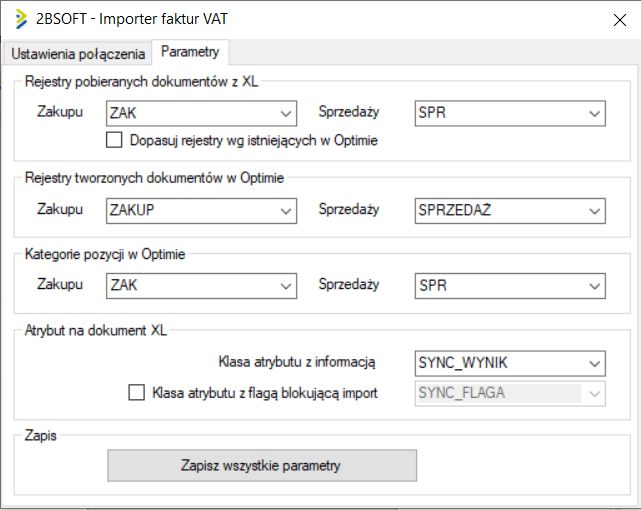
Task: Enable Dopasuj rejestry wg istniejących w Optimie
Action: tap(114, 140)
